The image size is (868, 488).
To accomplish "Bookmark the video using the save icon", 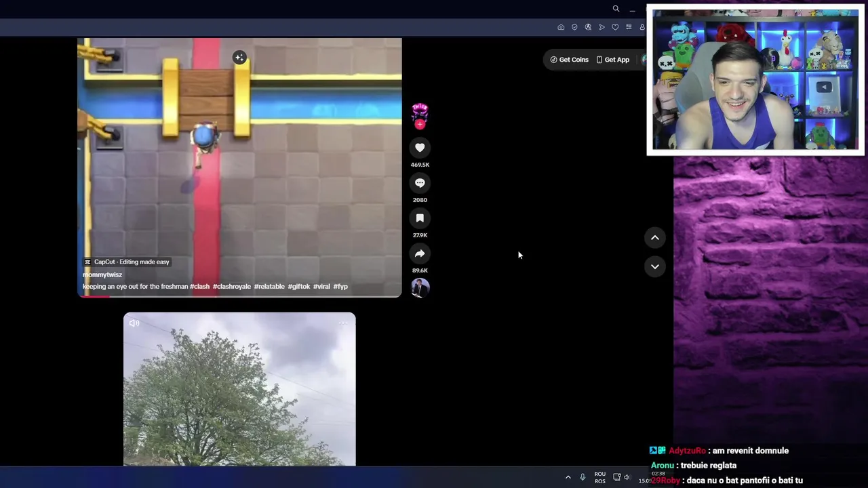I will click(x=420, y=218).
